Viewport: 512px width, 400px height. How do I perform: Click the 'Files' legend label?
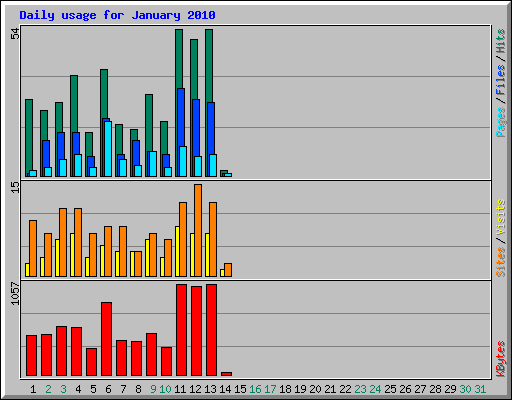click(500, 80)
